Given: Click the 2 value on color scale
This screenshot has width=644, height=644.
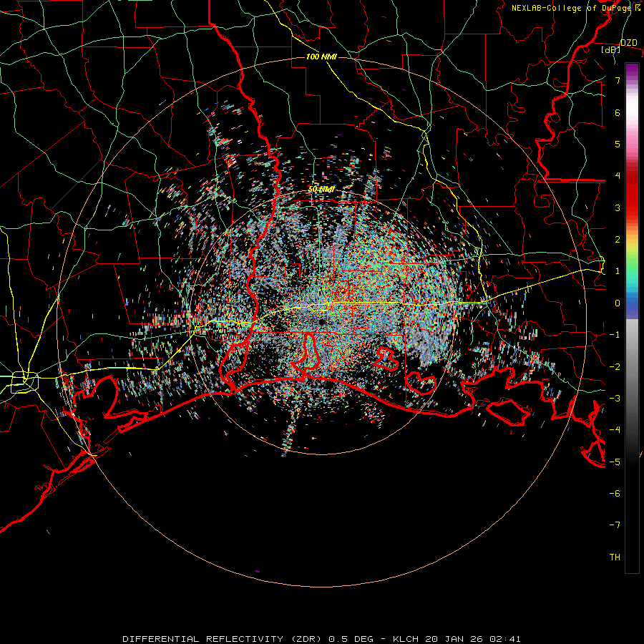Looking at the screenshot, I should coord(618,240).
